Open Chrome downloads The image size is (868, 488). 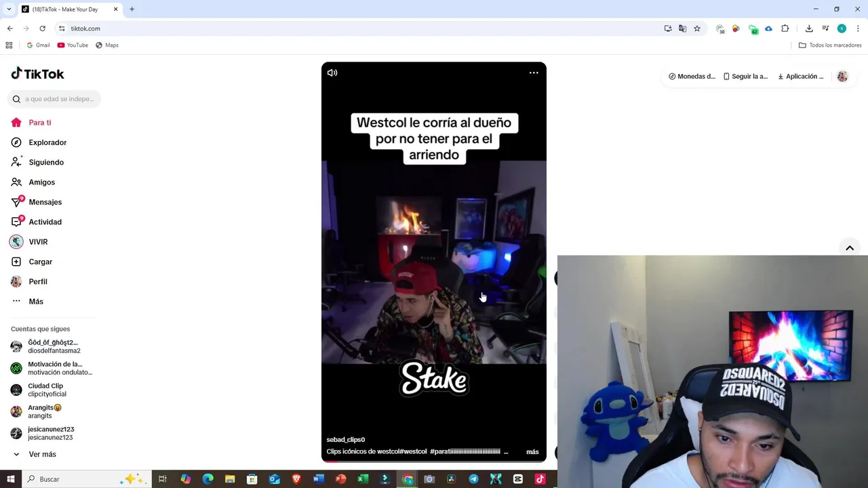809,28
